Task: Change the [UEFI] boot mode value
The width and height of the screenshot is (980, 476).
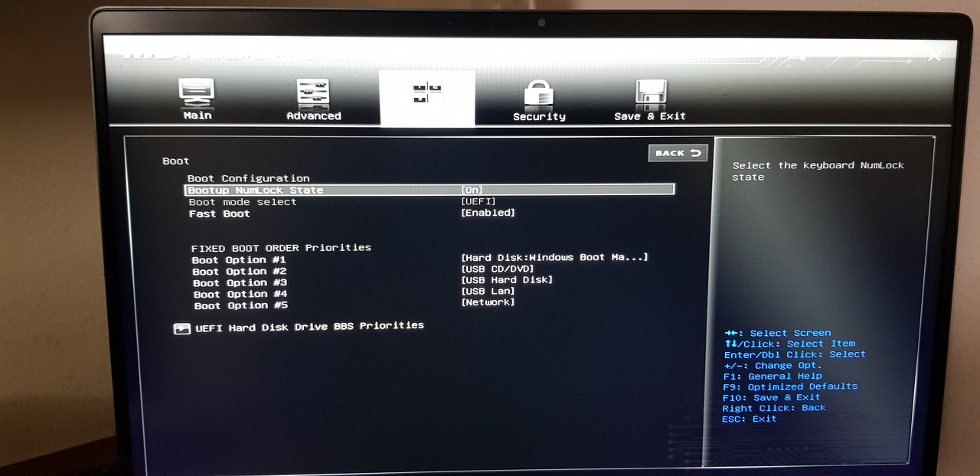Action: point(479,201)
